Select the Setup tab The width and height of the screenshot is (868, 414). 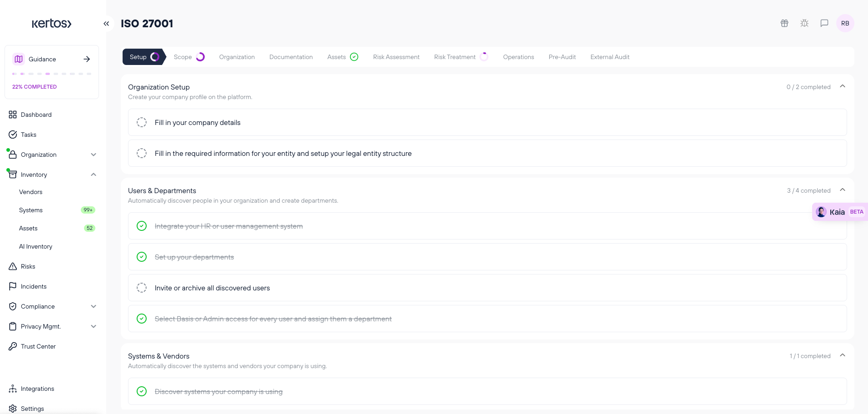pos(144,57)
